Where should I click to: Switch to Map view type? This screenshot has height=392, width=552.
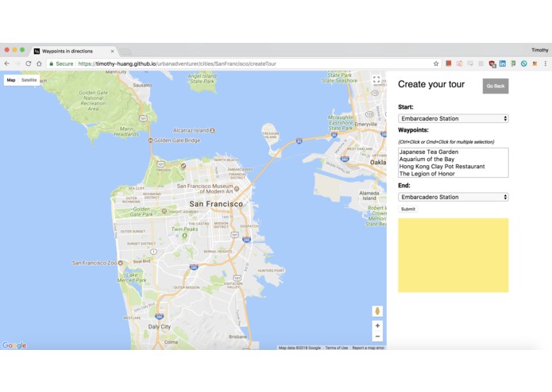(11, 80)
